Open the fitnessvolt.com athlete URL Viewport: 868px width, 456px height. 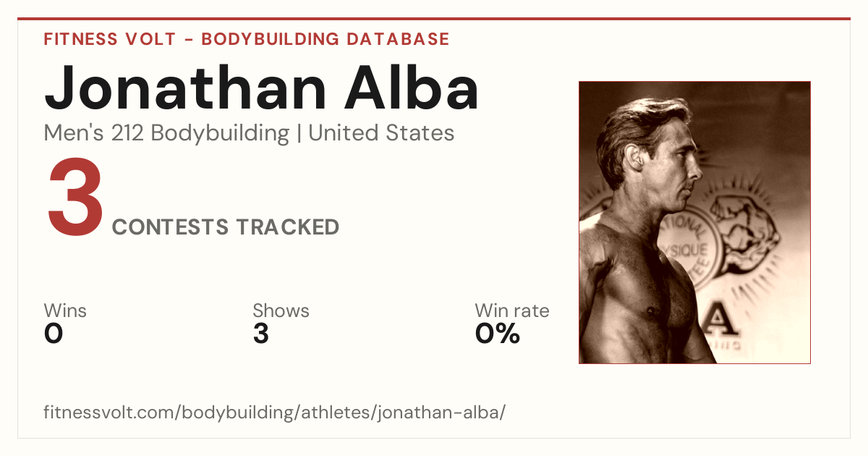[x=274, y=413]
